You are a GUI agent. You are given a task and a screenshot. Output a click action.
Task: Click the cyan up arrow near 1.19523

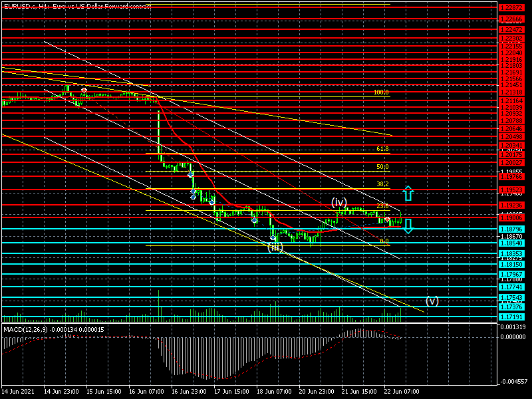[408, 193]
